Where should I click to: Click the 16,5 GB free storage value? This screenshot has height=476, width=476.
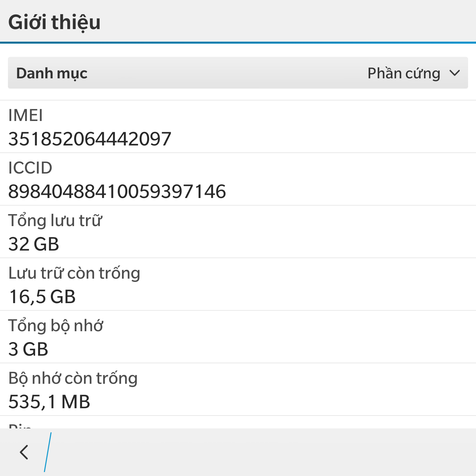click(42, 297)
